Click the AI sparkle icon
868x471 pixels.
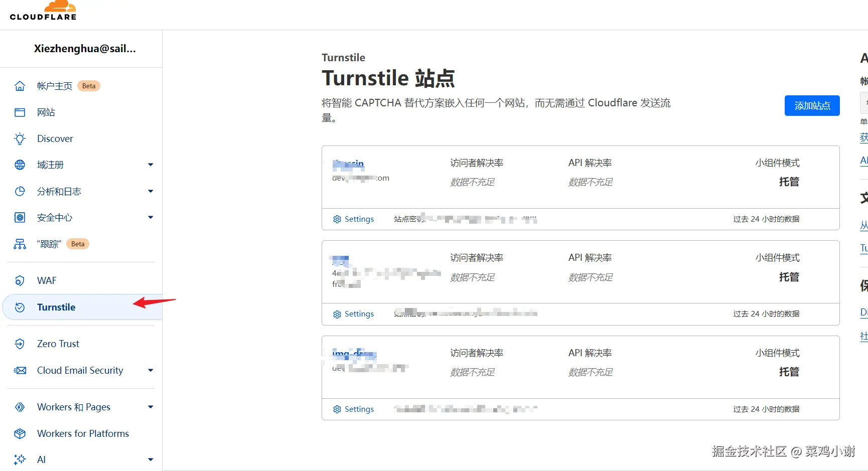pyautogui.click(x=20, y=459)
